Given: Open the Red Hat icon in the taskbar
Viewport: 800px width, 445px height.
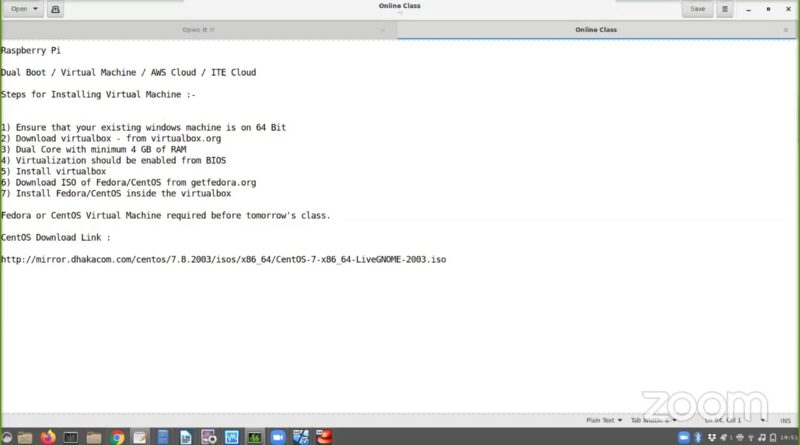Looking at the screenshot, I should point(324,437).
